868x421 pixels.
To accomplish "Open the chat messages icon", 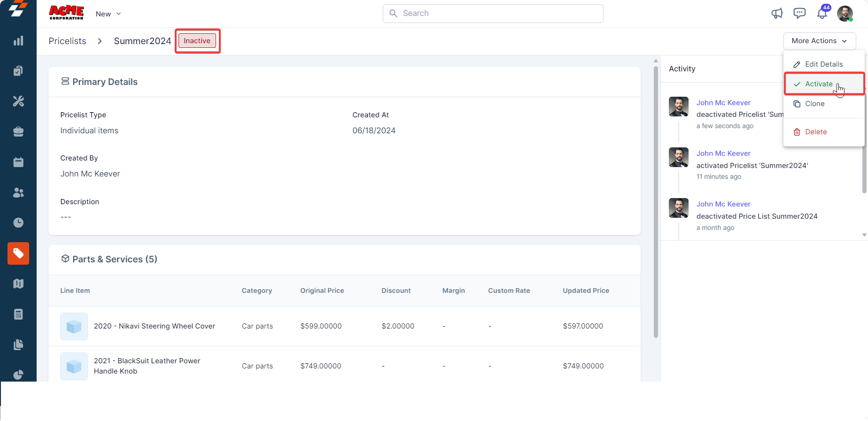I will coord(799,14).
